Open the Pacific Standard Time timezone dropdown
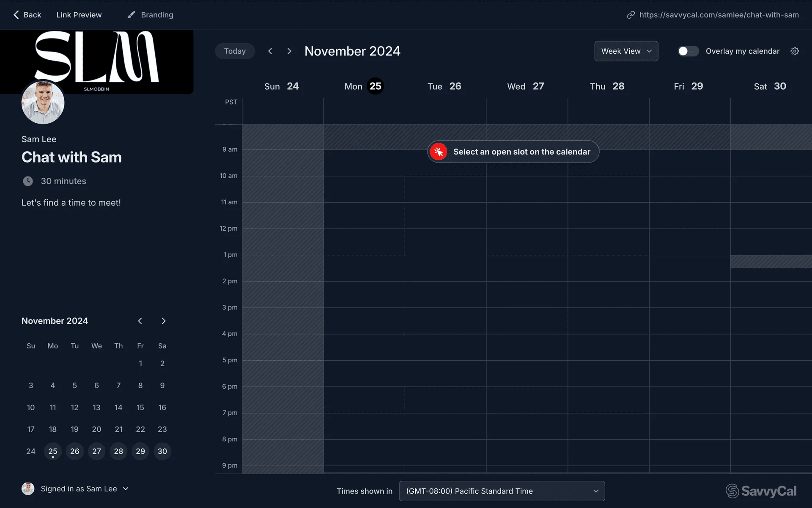This screenshot has width=812, height=508. coord(502,491)
